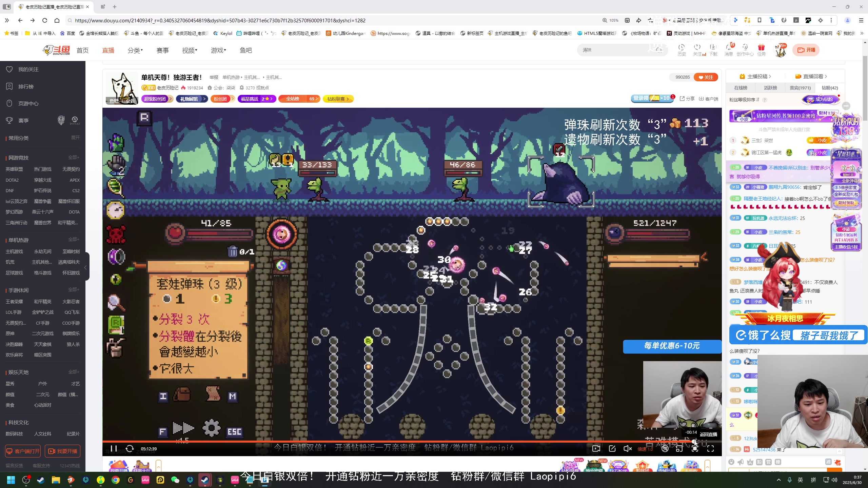The image size is (868, 488).
Task: Toggle 管 chat toolbar option
Action: [768, 462]
